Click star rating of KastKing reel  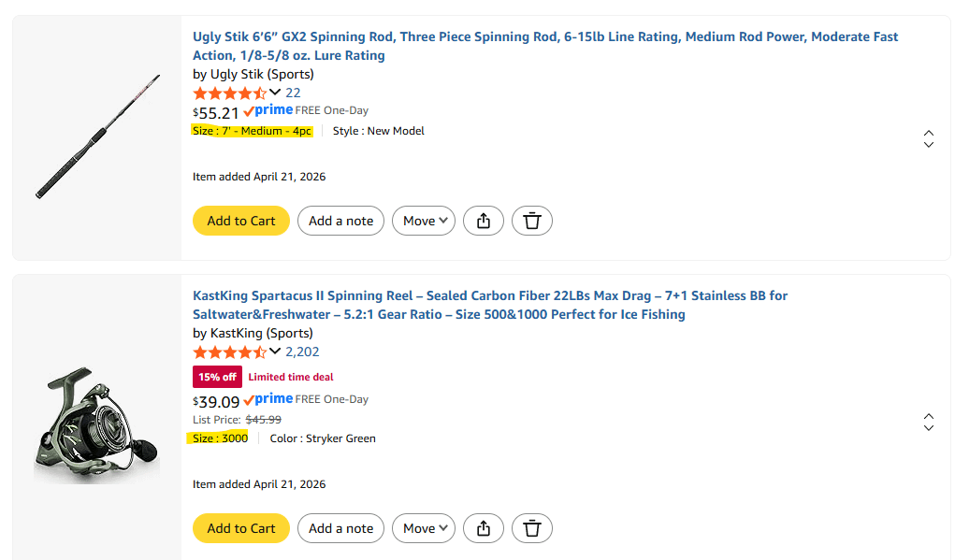click(x=229, y=352)
